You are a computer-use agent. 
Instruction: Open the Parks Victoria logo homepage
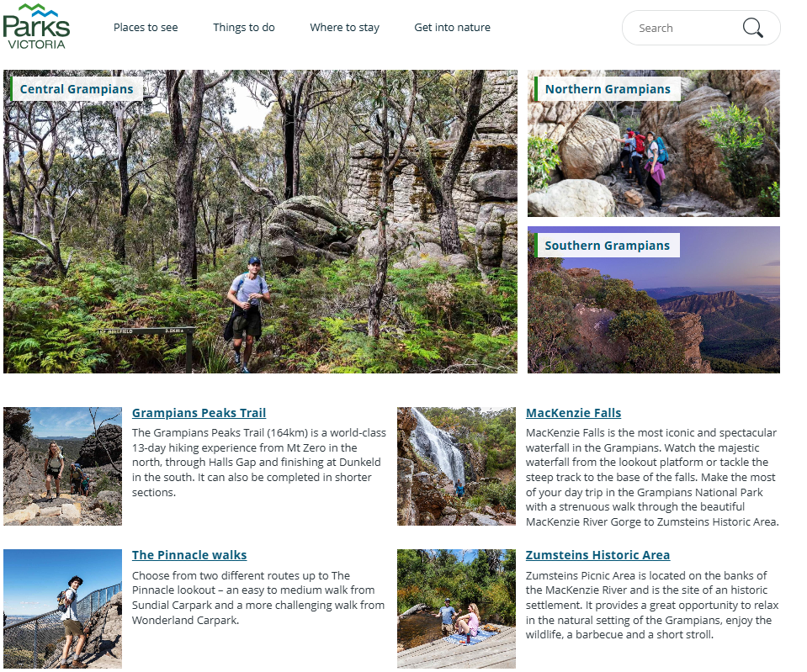click(36, 27)
